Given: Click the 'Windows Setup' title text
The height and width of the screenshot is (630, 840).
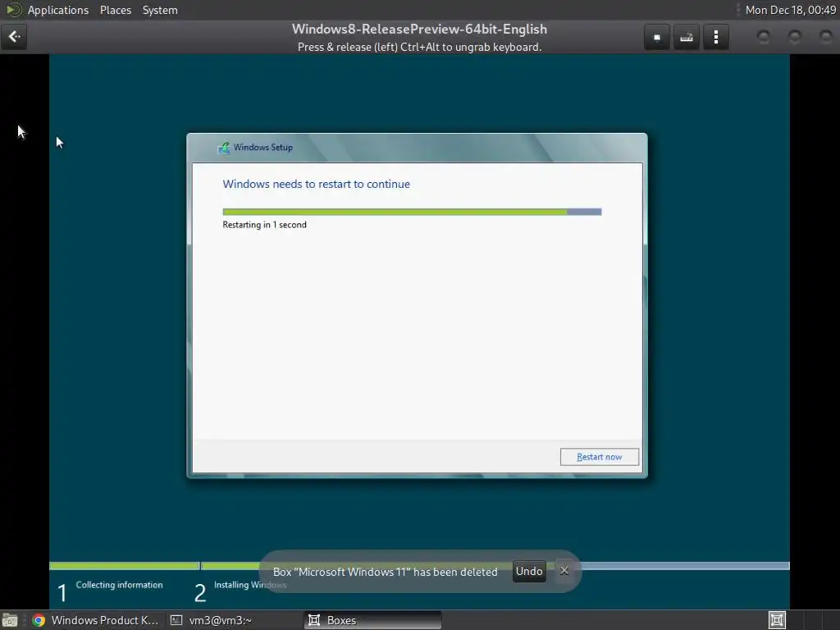Looking at the screenshot, I should pyautogui.click(x=263, y=148).
